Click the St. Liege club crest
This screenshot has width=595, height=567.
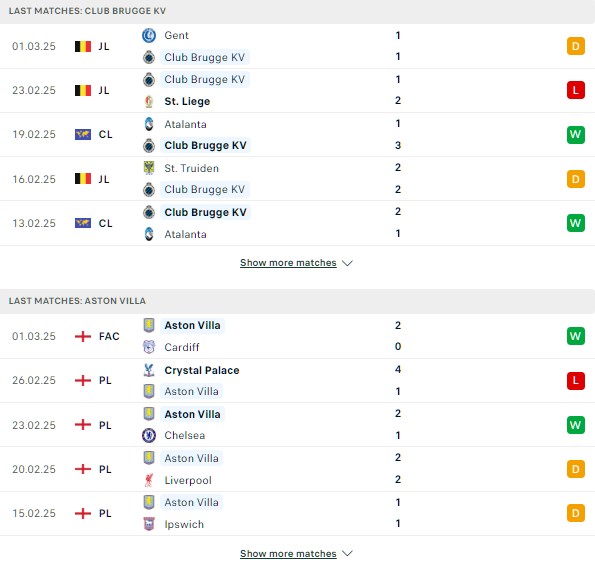point(149,101)
